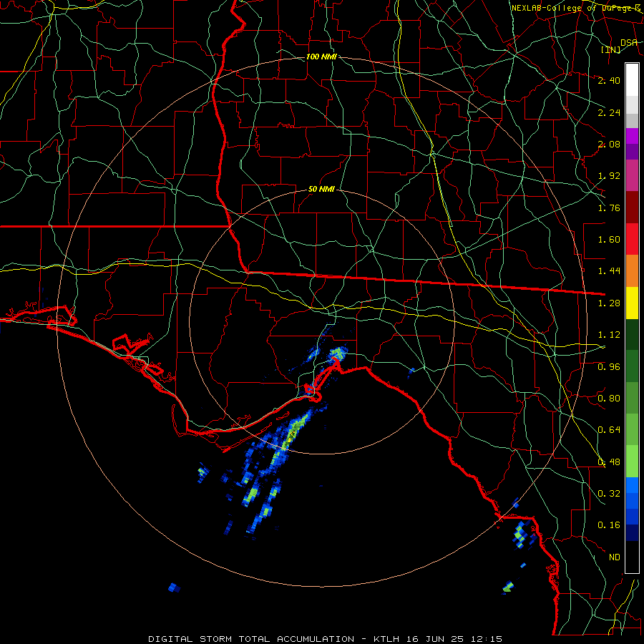The width and height of the screenshot is (644, 644).
Task: Click the 0.80 scale value
Action: click(x=609, y=399)
